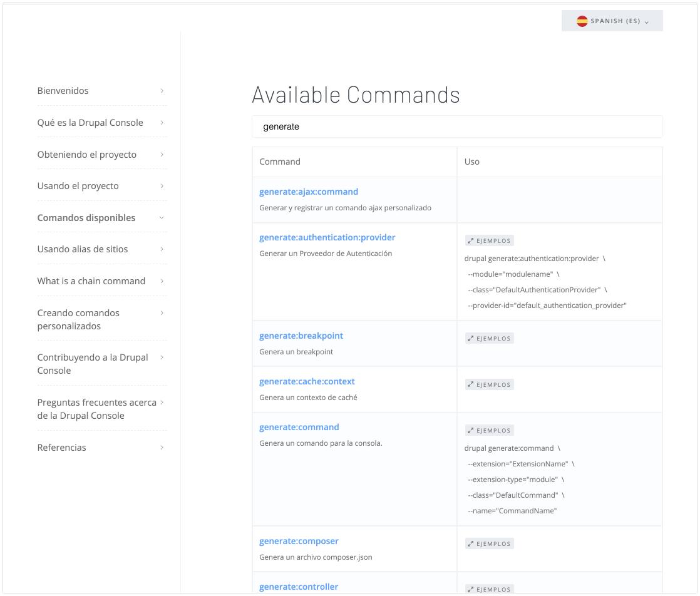Image resolution: width=700 pixels, height=596 pixels.
Task: Click description 'Genera un archivo composer.json'
Action: pyautogui.click(x=316, y=557)
